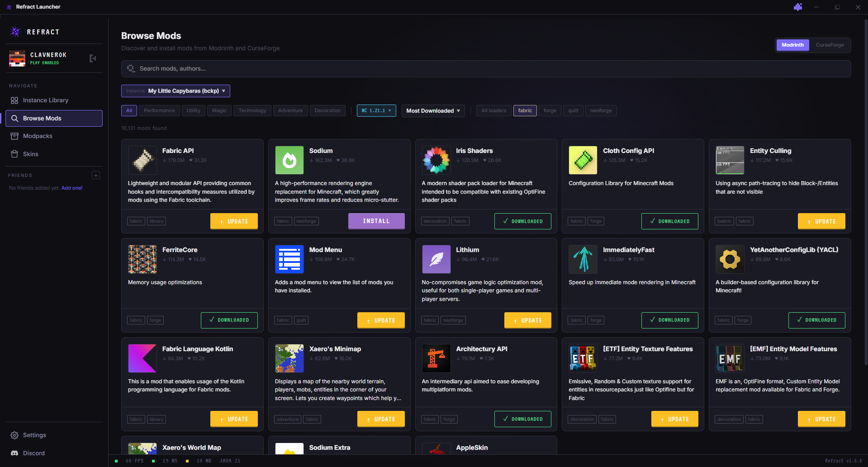Filter by Decoration category
Viewport: 868px width, 467px height.
(x=327, y=111)
